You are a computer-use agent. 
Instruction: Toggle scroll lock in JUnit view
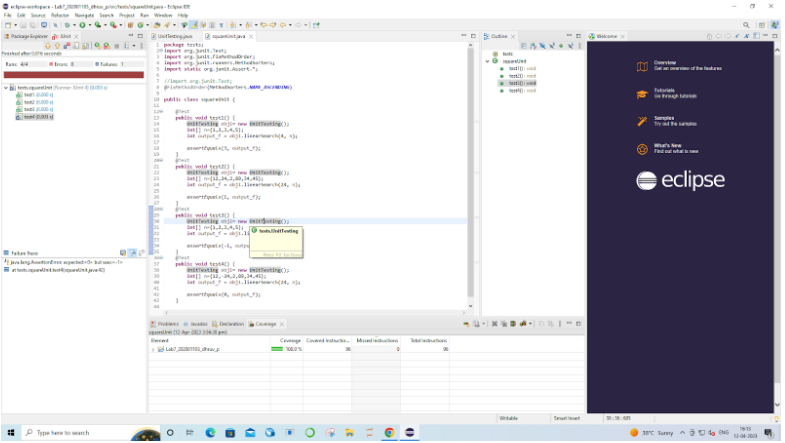tap(85, 46)
